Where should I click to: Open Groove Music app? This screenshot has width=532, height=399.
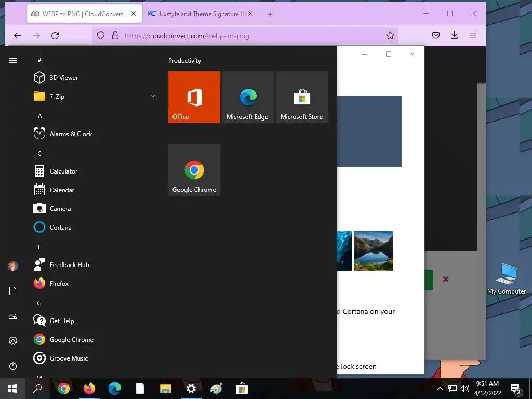[69, 358]
